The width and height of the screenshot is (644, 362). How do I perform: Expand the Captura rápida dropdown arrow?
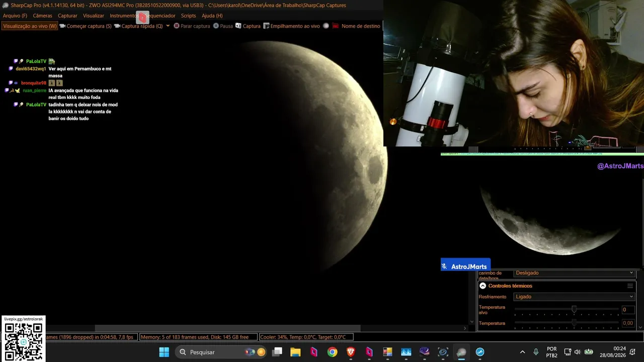click(168, 26)
